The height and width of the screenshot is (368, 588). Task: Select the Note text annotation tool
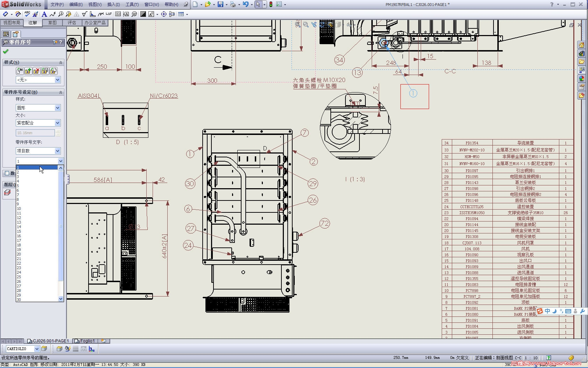[44, 14]
